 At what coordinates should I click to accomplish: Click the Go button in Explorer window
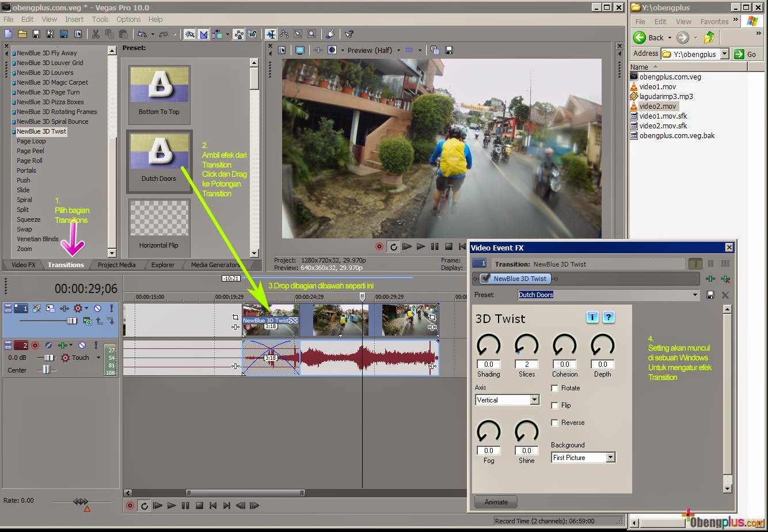(x=746, y=54)
